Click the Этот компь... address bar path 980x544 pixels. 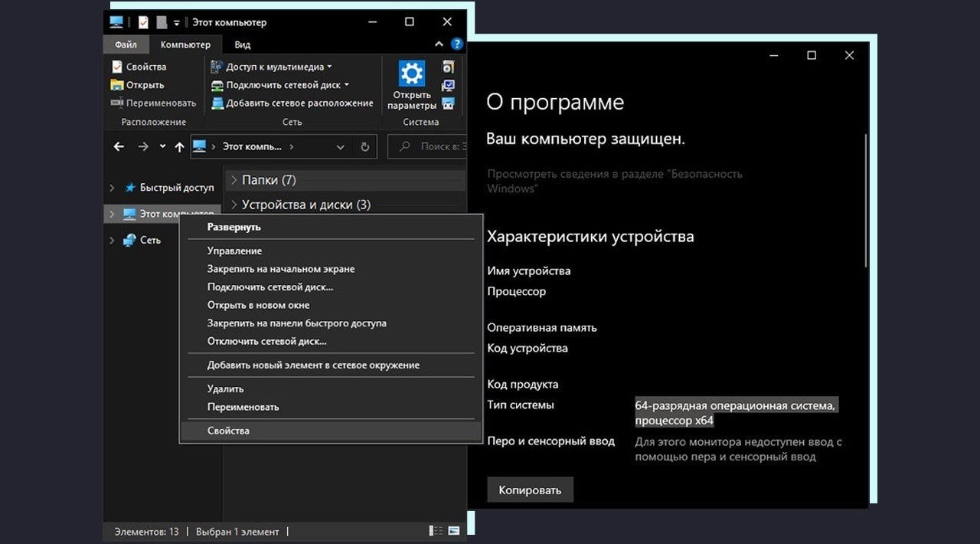tap(253, 146)
